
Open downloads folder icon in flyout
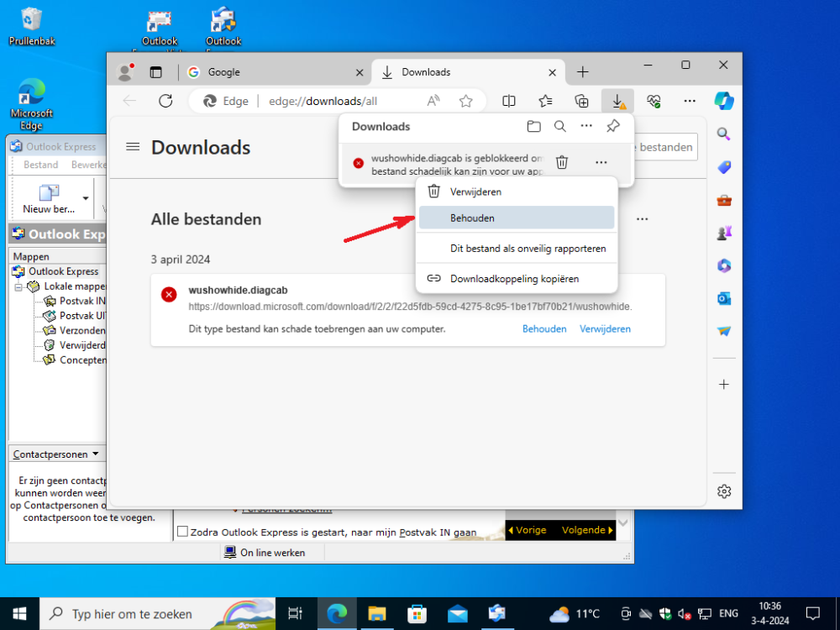pyautogui.click(x=533, y=127)
